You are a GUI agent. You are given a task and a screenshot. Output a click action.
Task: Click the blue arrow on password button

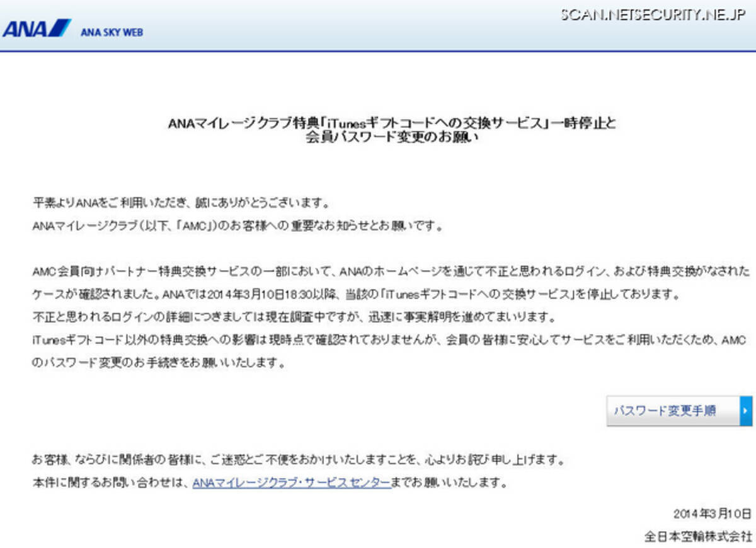point(746,411)
